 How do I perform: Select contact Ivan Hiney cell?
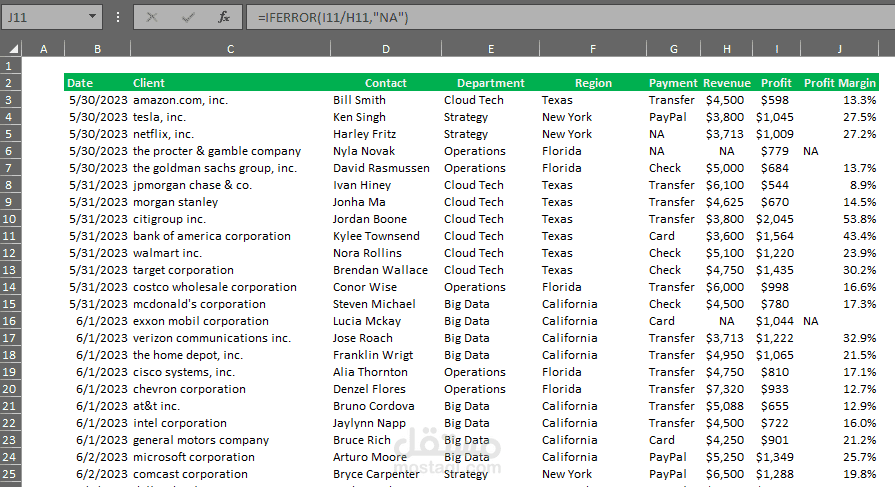tap(386, 185)
